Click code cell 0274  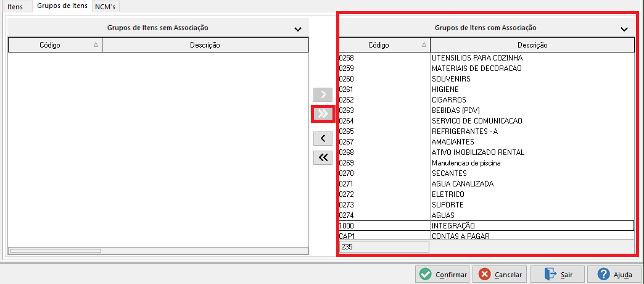pos(384,215)
